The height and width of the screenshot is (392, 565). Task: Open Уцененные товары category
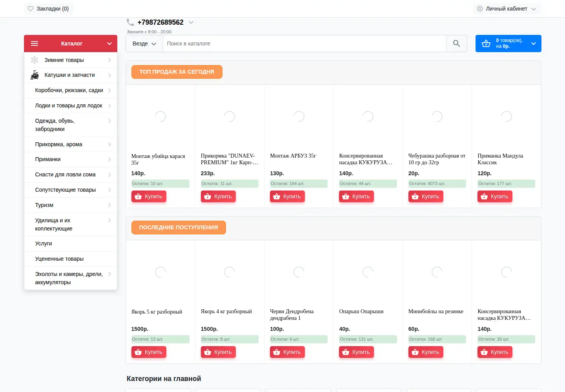point(71,259)
